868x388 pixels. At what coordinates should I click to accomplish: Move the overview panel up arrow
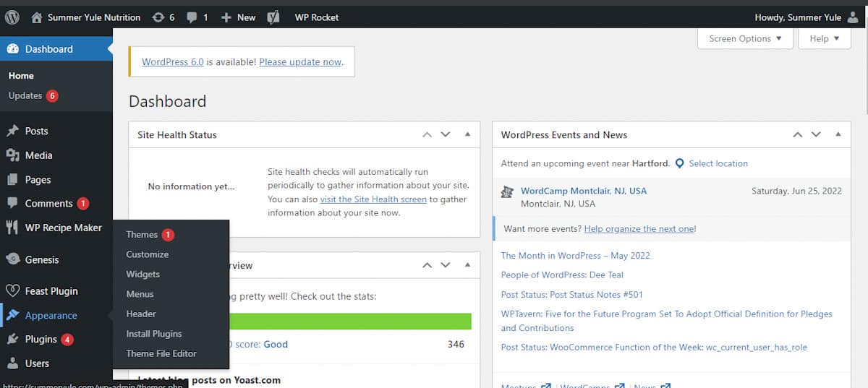pyautogui.click(x=427, y=265)
